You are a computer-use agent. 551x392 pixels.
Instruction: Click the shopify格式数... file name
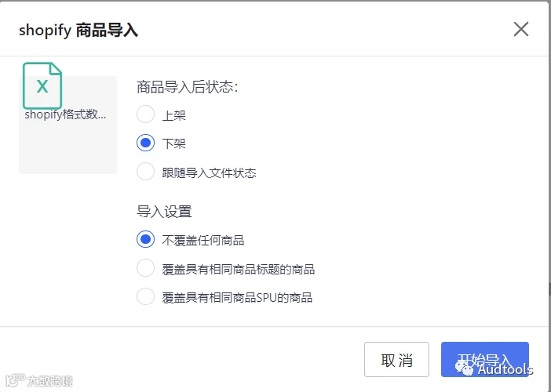(x=65, y=114)
